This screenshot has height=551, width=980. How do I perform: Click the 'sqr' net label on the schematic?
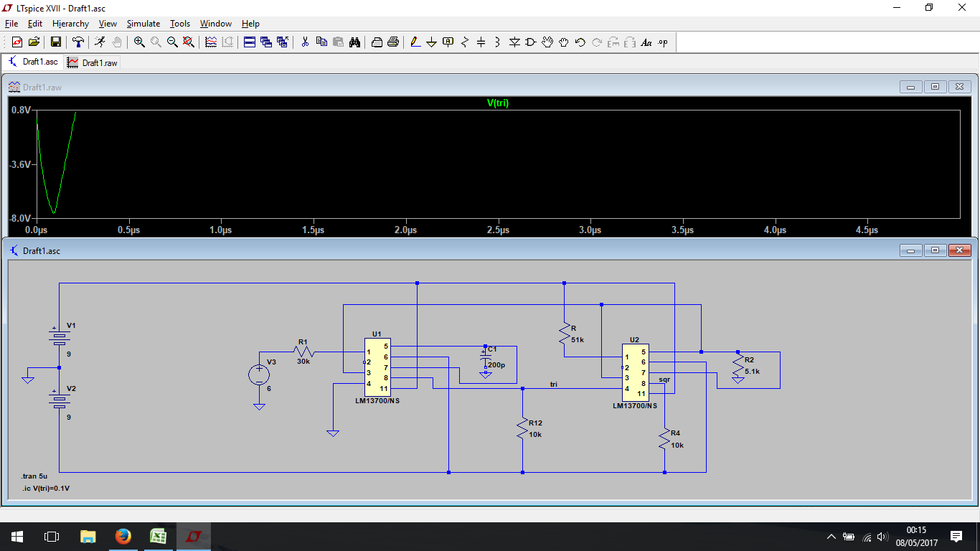point(664,379)
